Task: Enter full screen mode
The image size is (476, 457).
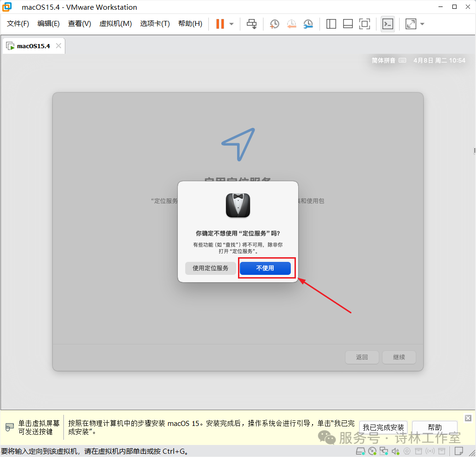Action: (x=364, y=24)
